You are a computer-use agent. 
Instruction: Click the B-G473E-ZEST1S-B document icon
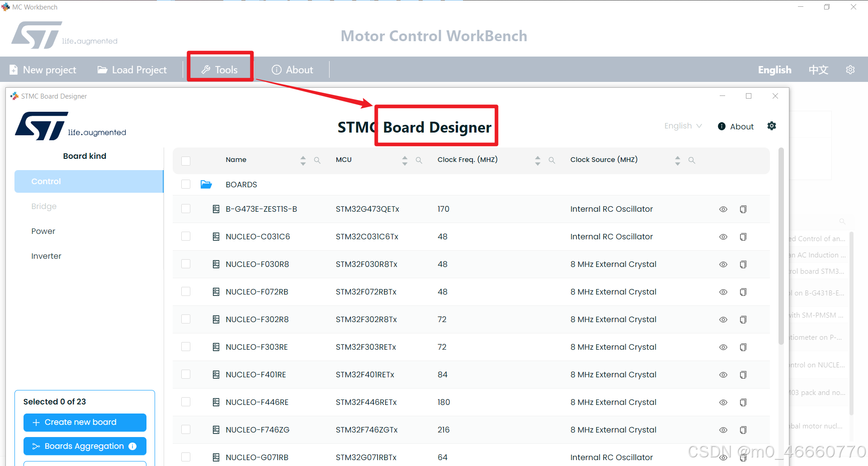click(x=216, y=209)
